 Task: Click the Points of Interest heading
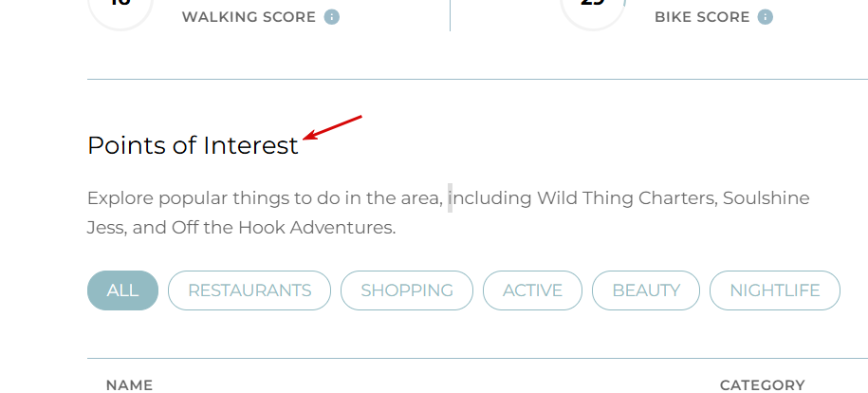tap(194, 146)
